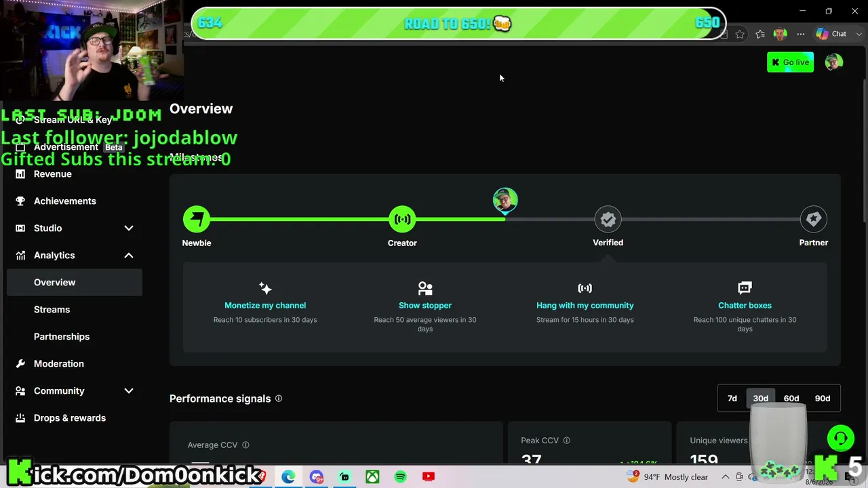Screen dimensions: 868x488
Task: Click the avatar marker on milestone progress
Action: click(505, 201)
